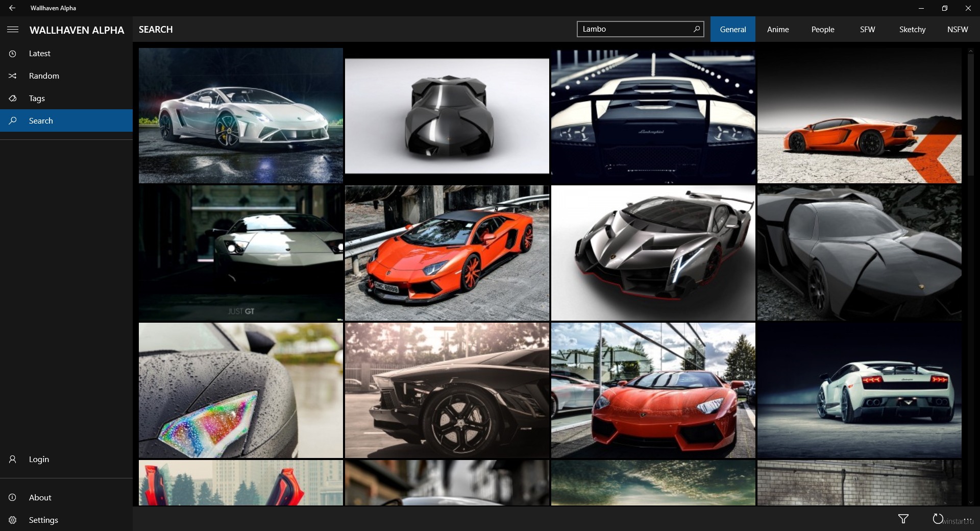Open the Login page
Screen dimensions: 980x531
pyautogui.click(x=66, y=460)
